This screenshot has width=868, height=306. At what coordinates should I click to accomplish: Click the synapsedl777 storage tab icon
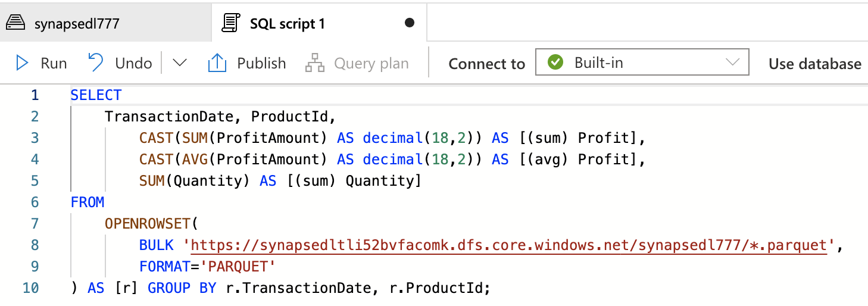click(15, 23)
